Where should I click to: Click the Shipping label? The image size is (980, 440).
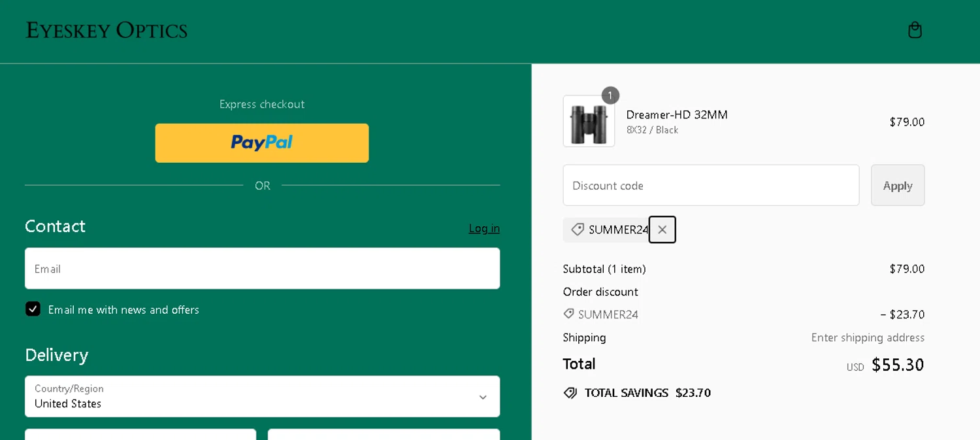585,337
